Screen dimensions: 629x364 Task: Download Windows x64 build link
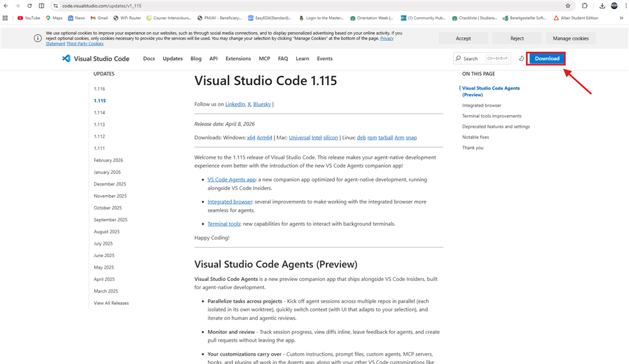coord(251,138)
